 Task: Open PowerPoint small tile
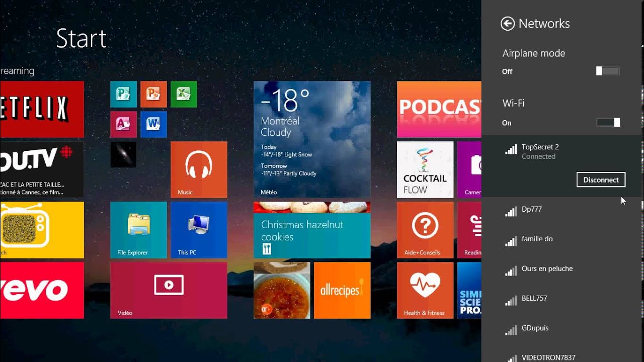pos(153,94)
